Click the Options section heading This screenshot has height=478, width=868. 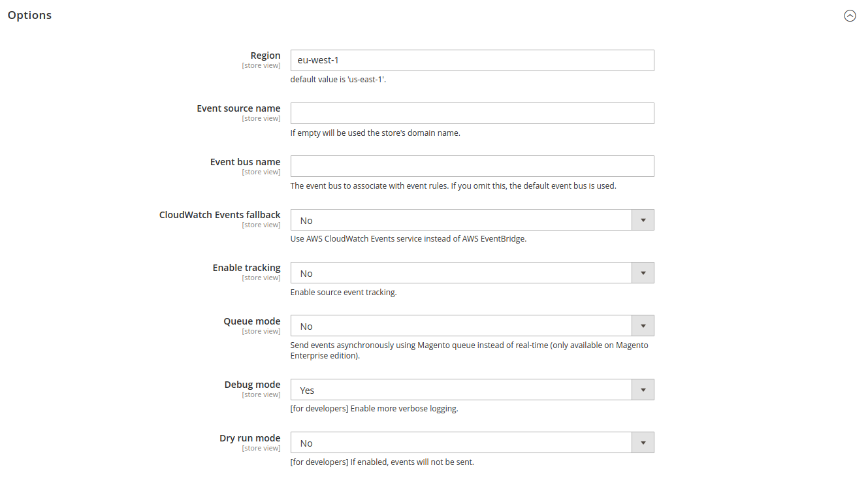pos(29,15)
